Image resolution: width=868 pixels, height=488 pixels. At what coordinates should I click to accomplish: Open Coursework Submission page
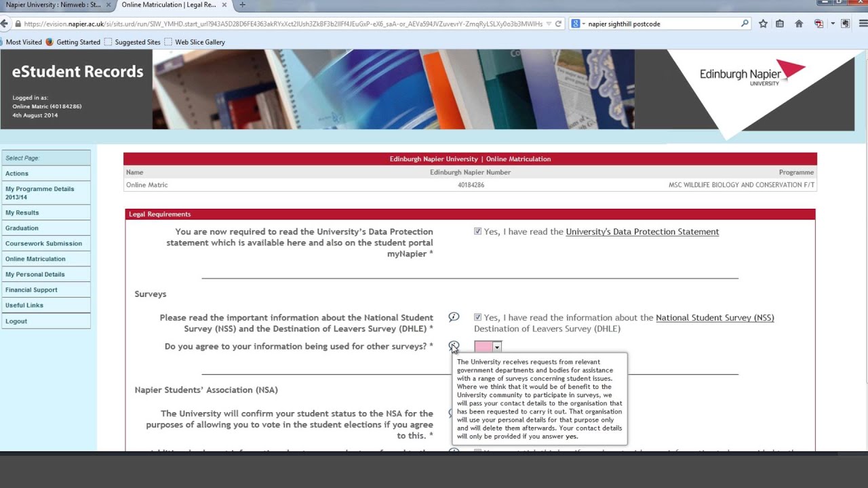pyautogui.click(x=46, y=243)
